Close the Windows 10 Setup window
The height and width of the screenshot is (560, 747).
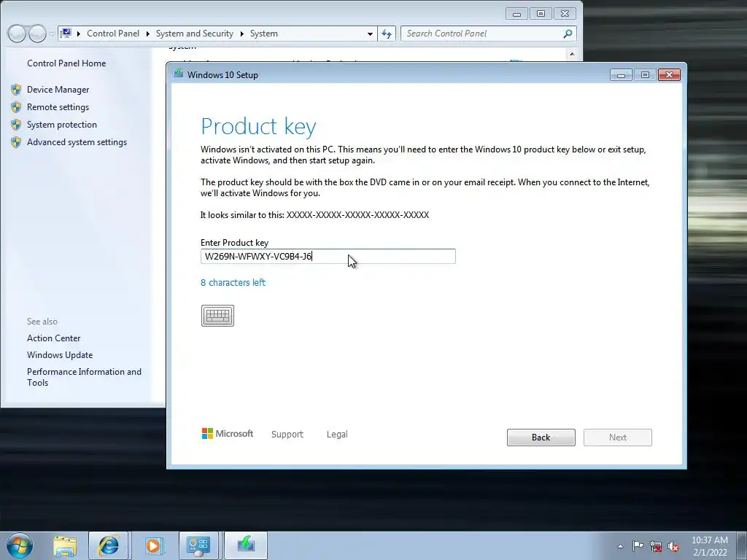click(x=669, y=75)
